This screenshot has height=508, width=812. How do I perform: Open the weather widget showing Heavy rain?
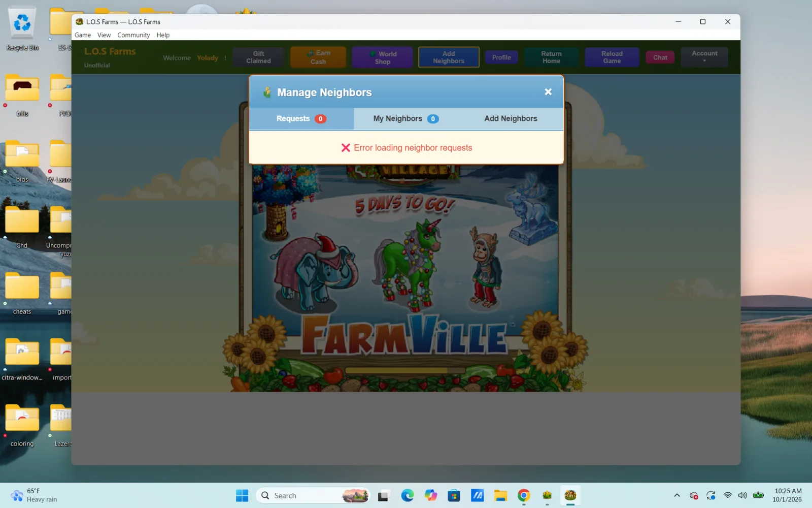tap(35, 495)
